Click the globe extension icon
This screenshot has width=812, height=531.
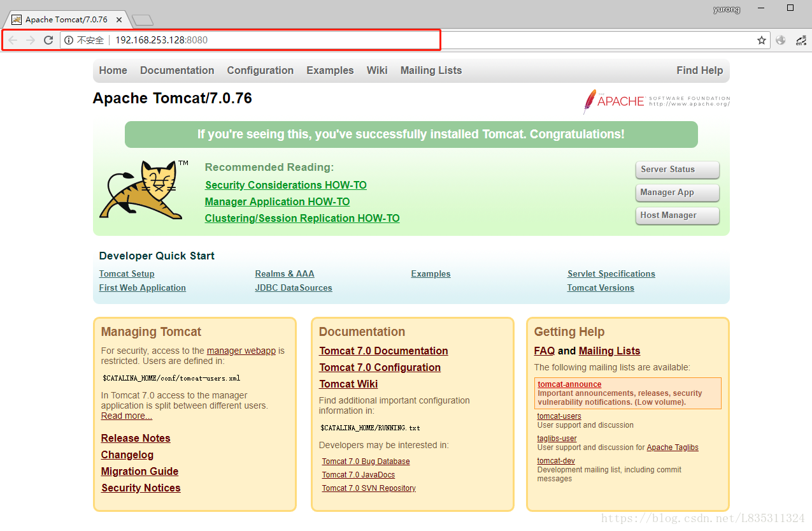click(781, 40)
